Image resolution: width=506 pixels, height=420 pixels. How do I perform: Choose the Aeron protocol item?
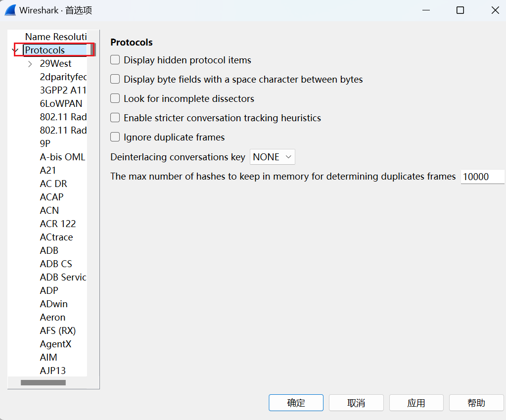point(52,317)
